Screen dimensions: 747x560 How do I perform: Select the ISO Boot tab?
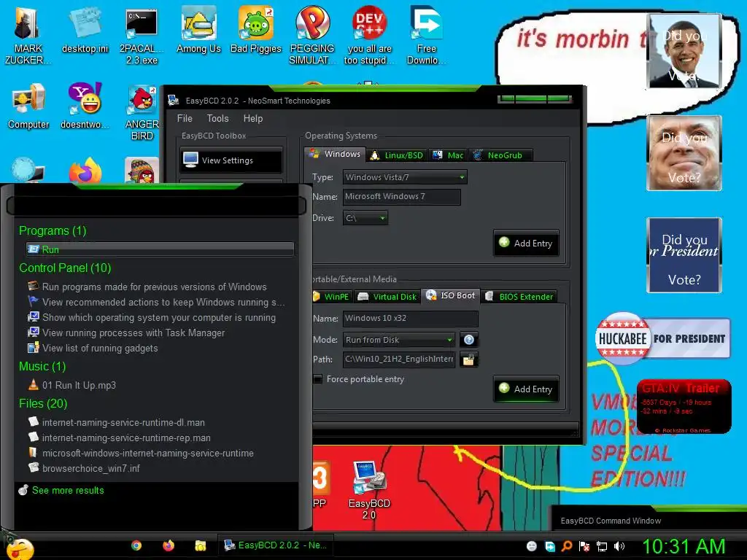(450, 295)
